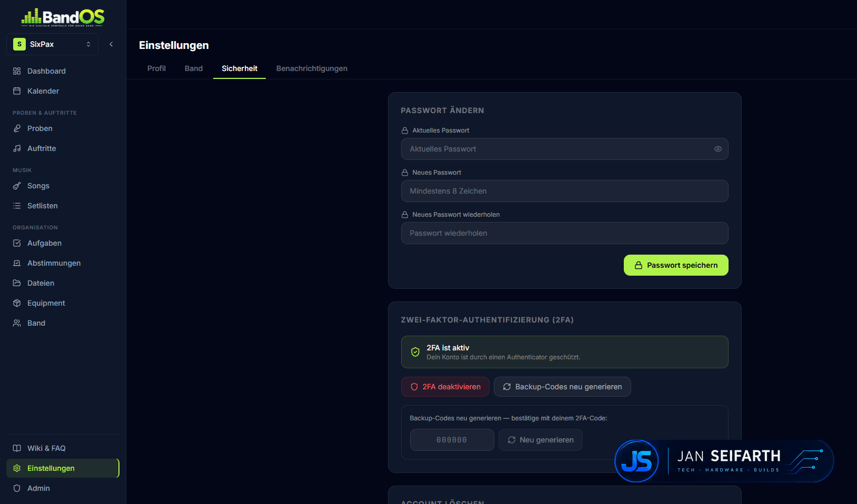Click the Kalender calendar icon
Screen dimensions: 857x504
tap(17, 91)
